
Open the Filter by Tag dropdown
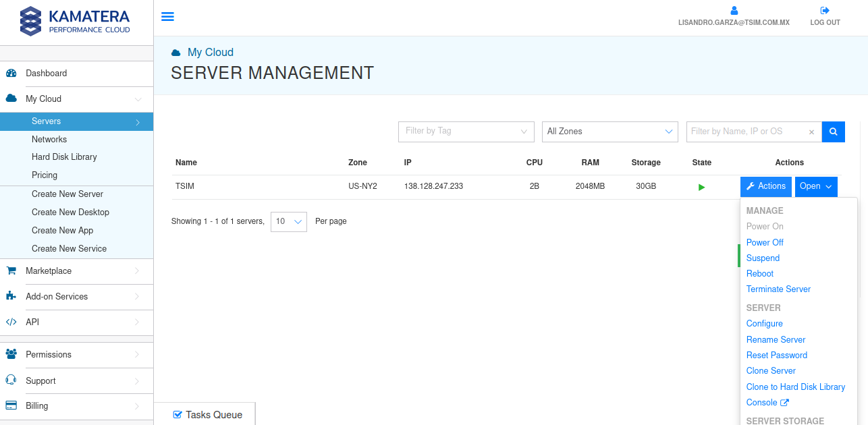pyautogui.click(x=466, y=132)
